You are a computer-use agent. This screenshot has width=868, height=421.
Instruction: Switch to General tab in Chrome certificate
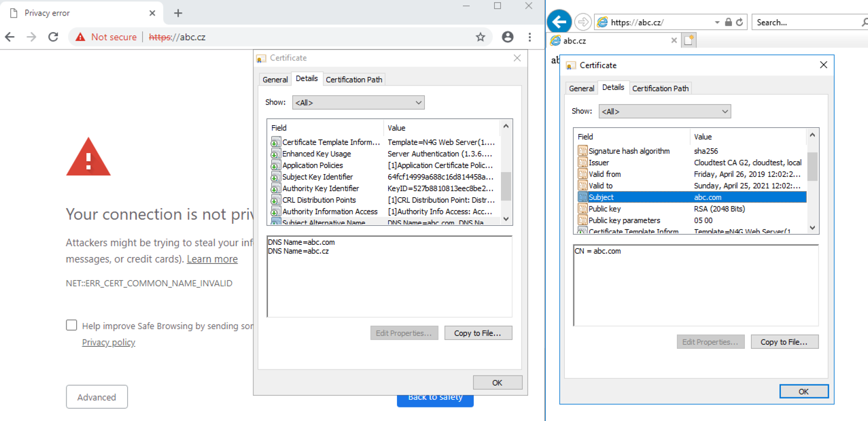pos(275,80)
